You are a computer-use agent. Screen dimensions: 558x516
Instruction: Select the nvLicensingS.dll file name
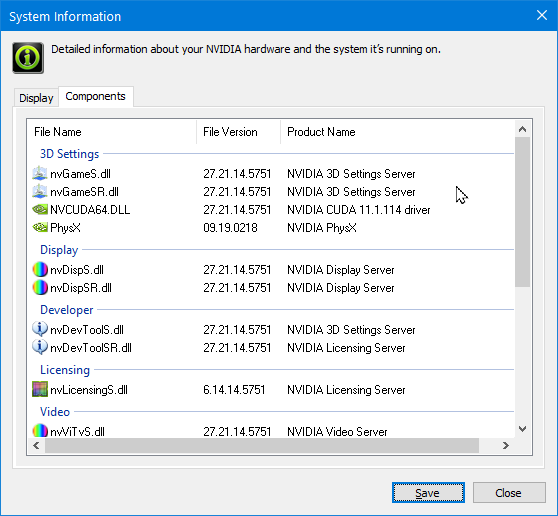click(89, 390)
